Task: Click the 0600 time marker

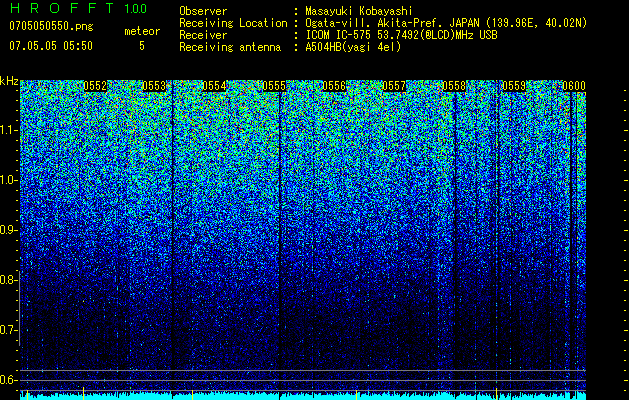Action: pos(574,86)
